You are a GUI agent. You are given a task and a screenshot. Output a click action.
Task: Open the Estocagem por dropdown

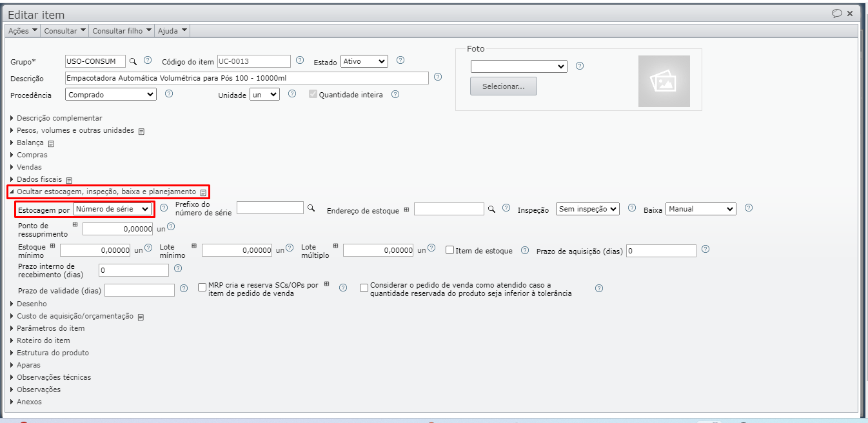coord(112,209)
